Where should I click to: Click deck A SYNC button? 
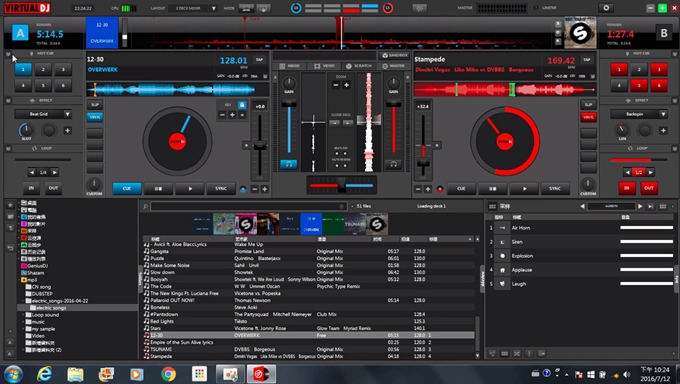(221, 188)
